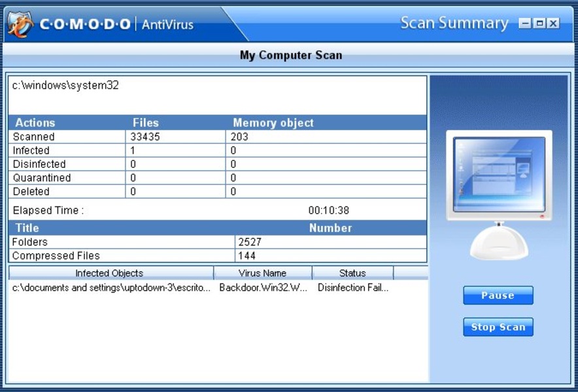Click the memory object count 203
Screen dimensions: 578x392
point(239,137)
